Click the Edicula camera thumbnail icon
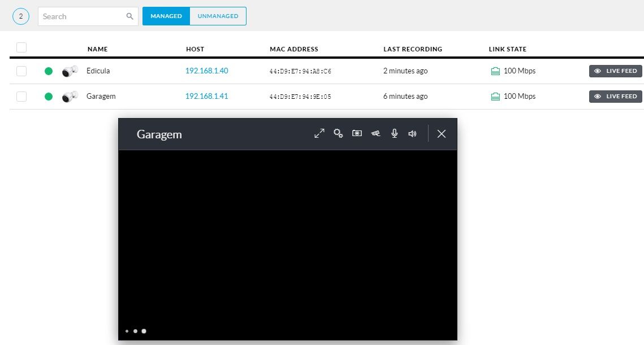 [70, 71]
